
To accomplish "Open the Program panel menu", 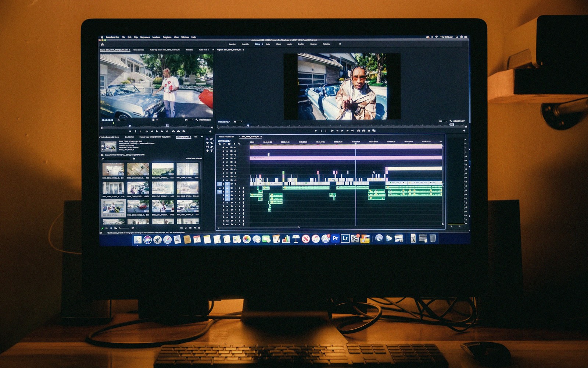I will (243, 50).
